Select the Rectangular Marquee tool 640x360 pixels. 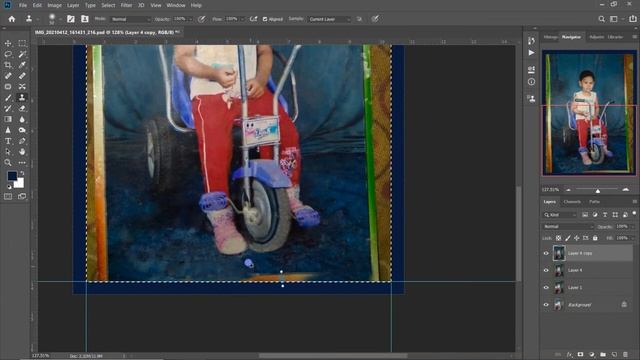point(22,43)
